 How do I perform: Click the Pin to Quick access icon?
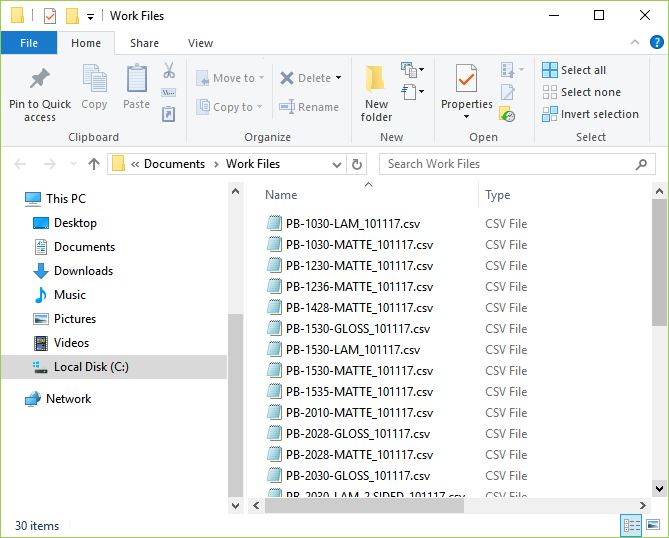tap(40, 80)
